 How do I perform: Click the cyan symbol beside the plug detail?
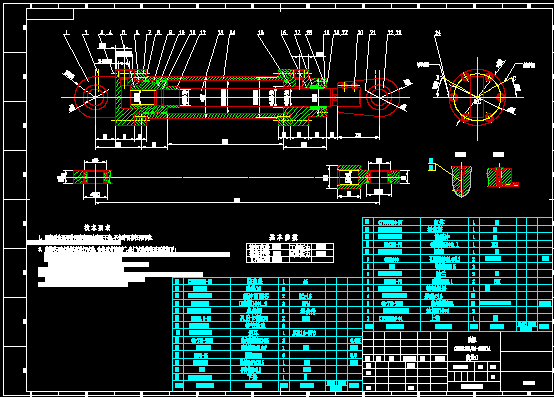pos(431,165)
